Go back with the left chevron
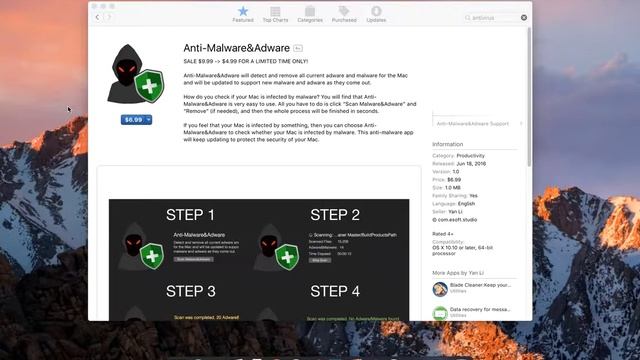640x360 pixels. coord(97,17)
